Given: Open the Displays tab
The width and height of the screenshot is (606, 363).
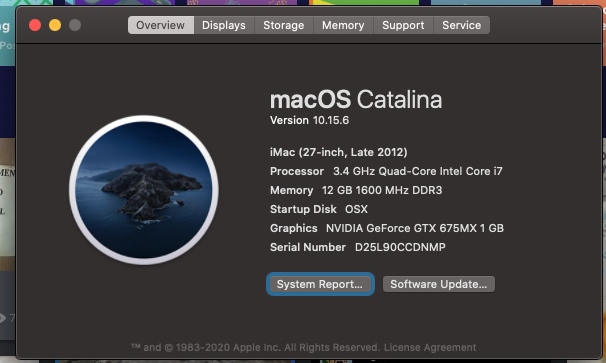Looking at the screenshot, I should coord(224,25).
